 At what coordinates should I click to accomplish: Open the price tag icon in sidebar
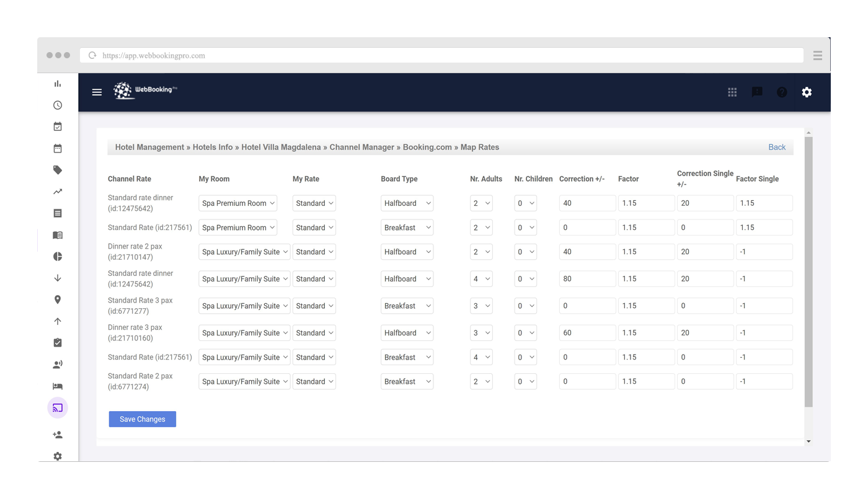point(58,170)
